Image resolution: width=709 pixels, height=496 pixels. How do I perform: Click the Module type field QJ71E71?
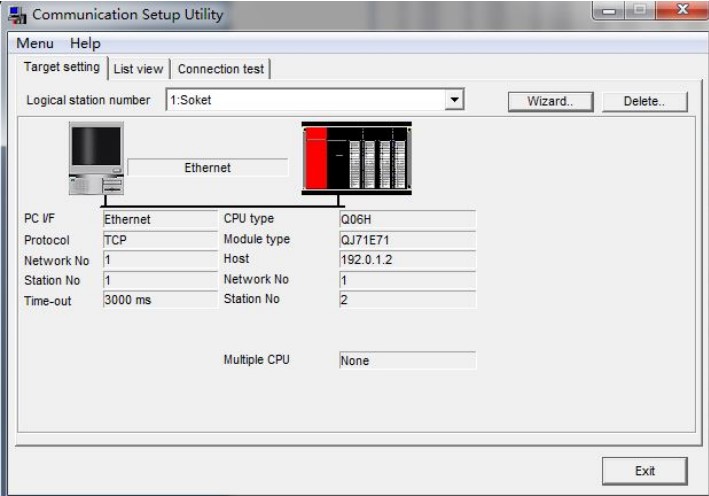point(407,240)
